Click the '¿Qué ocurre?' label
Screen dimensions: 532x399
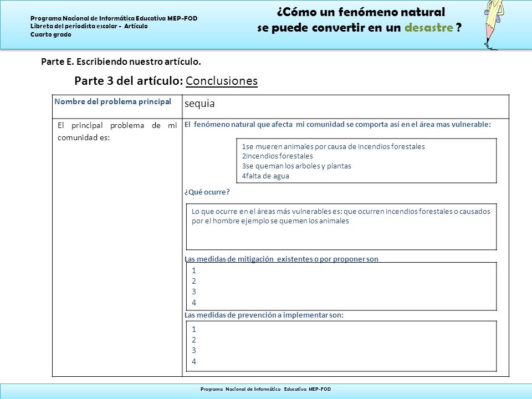pos(207,192)
